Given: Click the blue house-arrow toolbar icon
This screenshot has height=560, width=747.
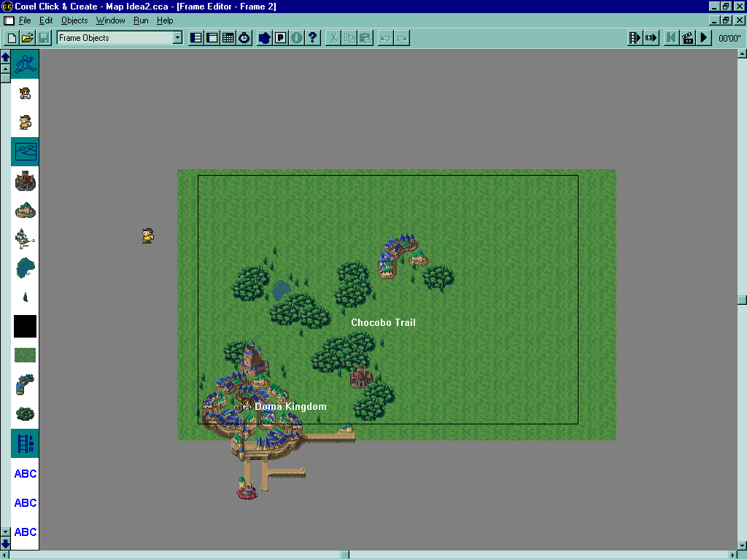Looking at the screenshot, I should tap(264, 38).
